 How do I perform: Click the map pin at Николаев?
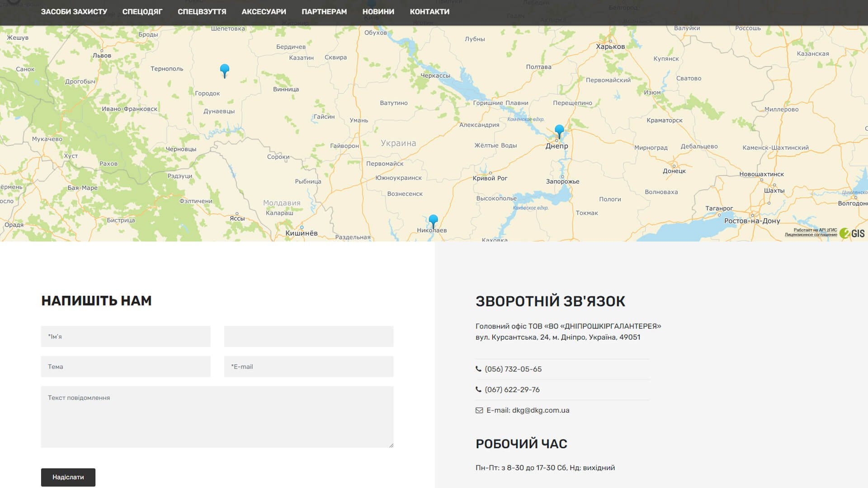(x=433, y=221)
